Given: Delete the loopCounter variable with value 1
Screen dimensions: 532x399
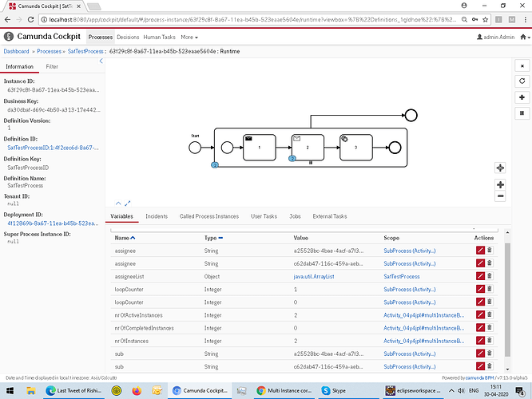Looking at the screenshot, I should [489, 289].
